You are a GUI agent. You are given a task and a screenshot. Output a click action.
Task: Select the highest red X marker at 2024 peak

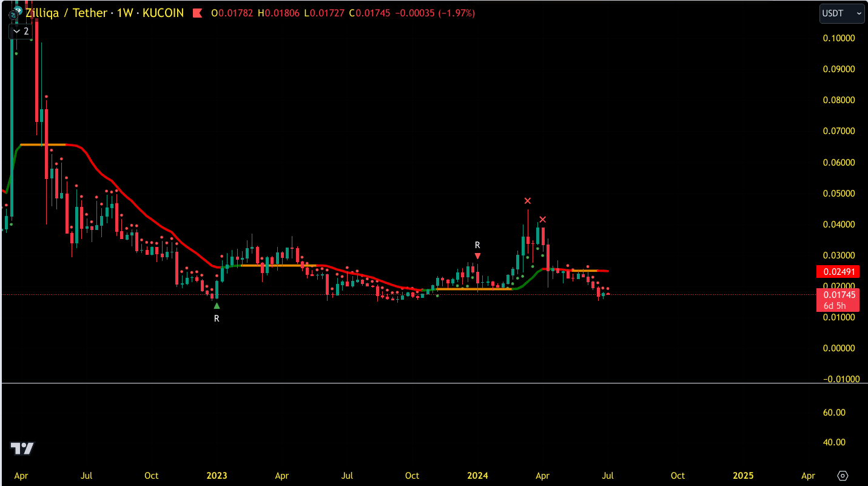[528, 201]
